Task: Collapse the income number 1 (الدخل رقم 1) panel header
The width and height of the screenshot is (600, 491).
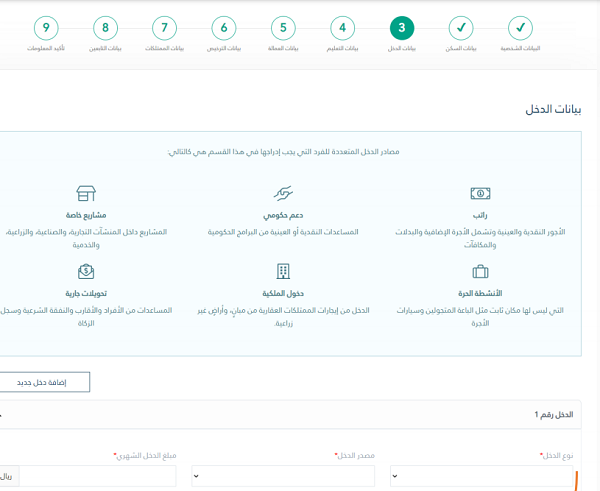Action: point(290,414)
